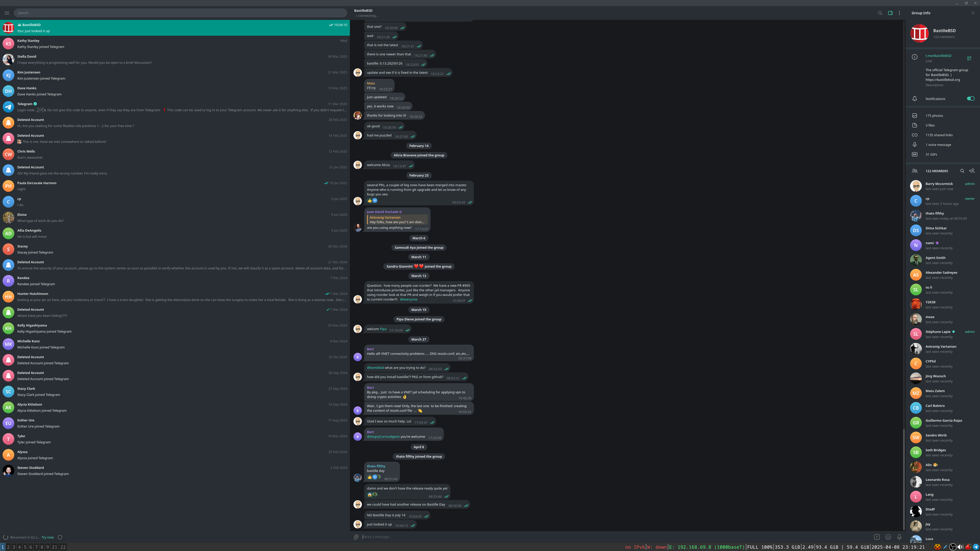This screenshot has width=980, height=551.
Task: Open the Stella David chat
Action: coord(175,59)
